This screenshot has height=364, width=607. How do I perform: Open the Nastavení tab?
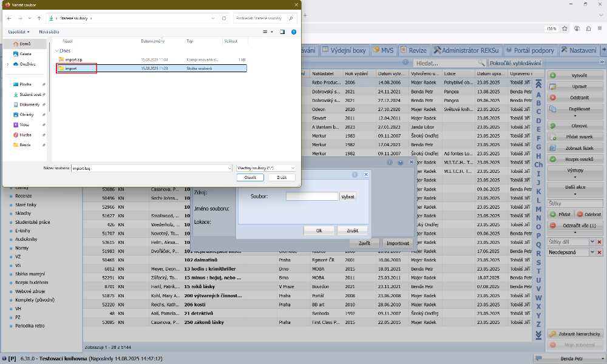579,50
